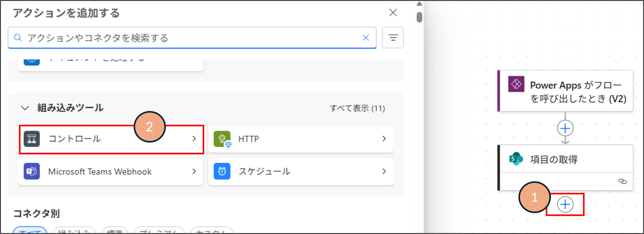Click the コントロール connector icon
The width and height of the screenshot is (644, 234).
(31, 139)
